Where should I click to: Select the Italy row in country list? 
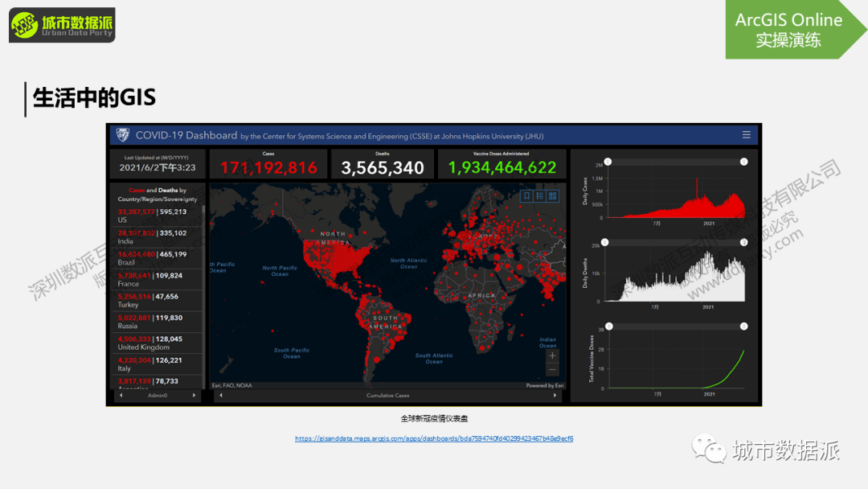click(x=157, y=364)
